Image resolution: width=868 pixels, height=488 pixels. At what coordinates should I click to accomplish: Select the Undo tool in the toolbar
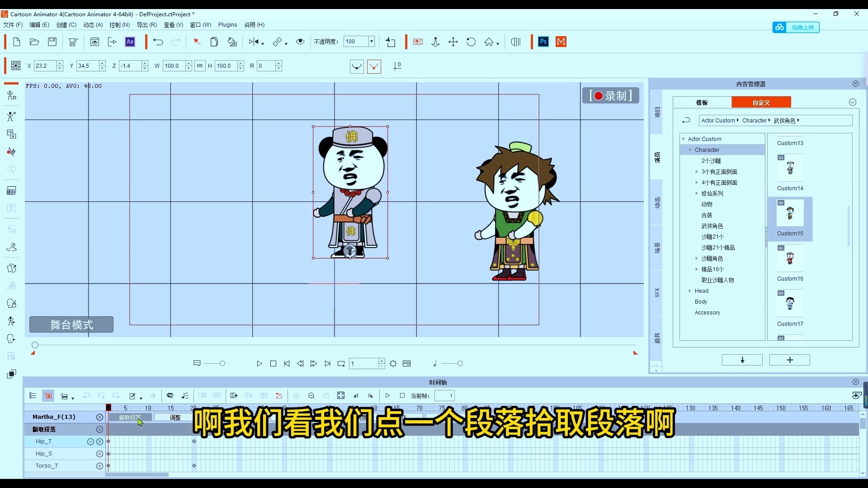(x=158, y=42)
